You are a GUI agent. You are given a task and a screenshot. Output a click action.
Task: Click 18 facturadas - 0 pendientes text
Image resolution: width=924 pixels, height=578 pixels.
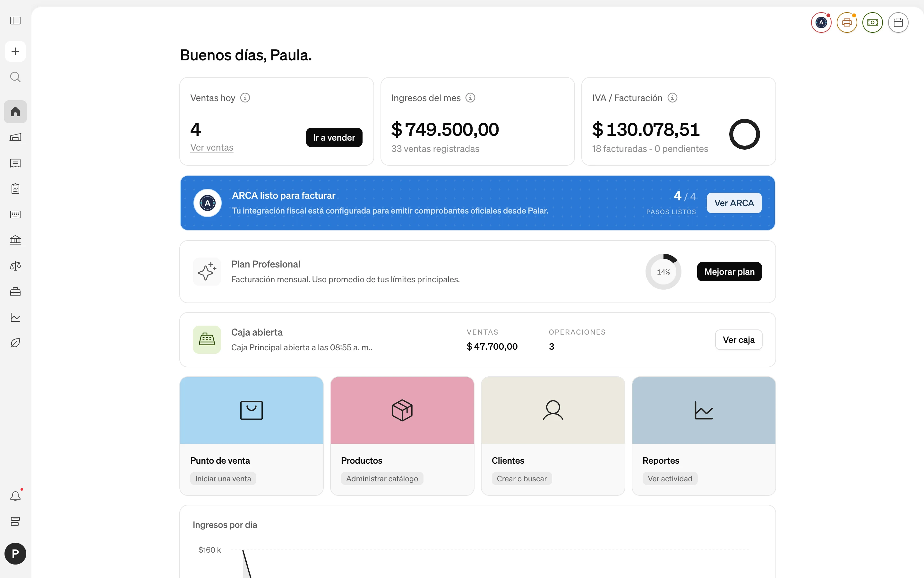[x=650, y=149]
